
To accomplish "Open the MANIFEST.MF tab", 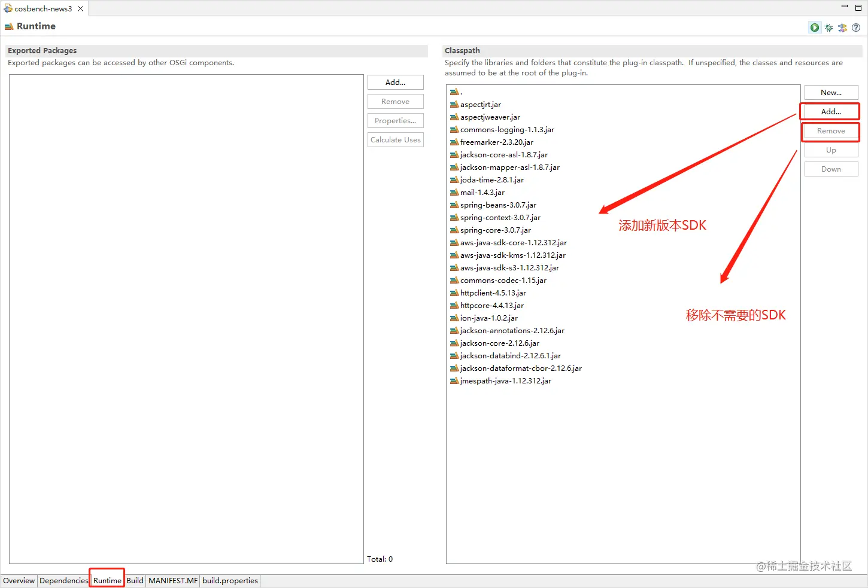I will click(x=173, y=580).
